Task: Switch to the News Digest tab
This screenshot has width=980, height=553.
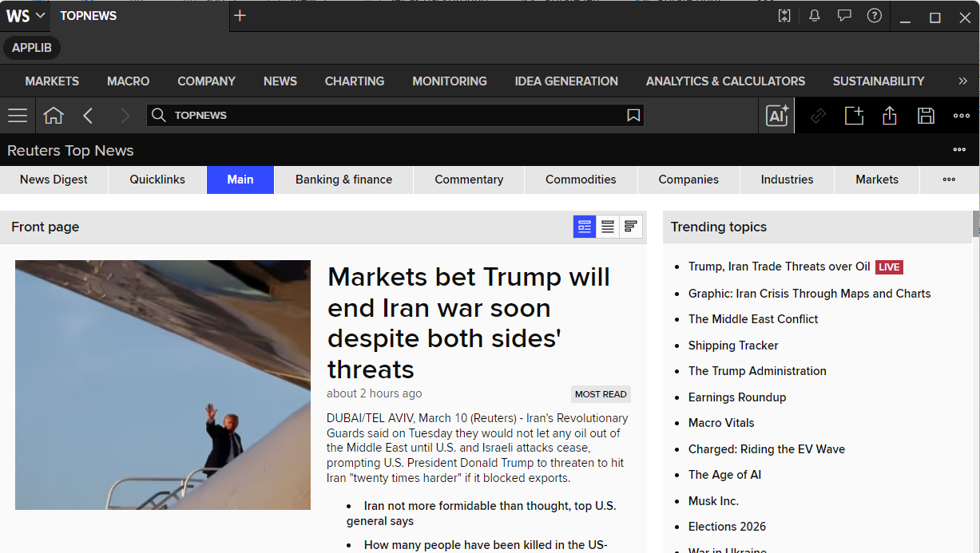Action: coord(54,180)
